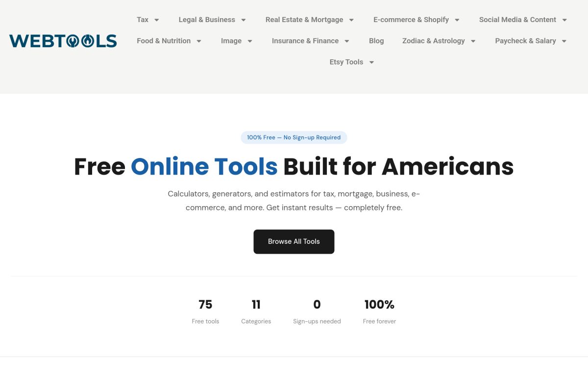The width and height of the screenshot is (588, 368).
Task: Click the 'Calculators, generators, and estimators' description
Action: [294, 201]
